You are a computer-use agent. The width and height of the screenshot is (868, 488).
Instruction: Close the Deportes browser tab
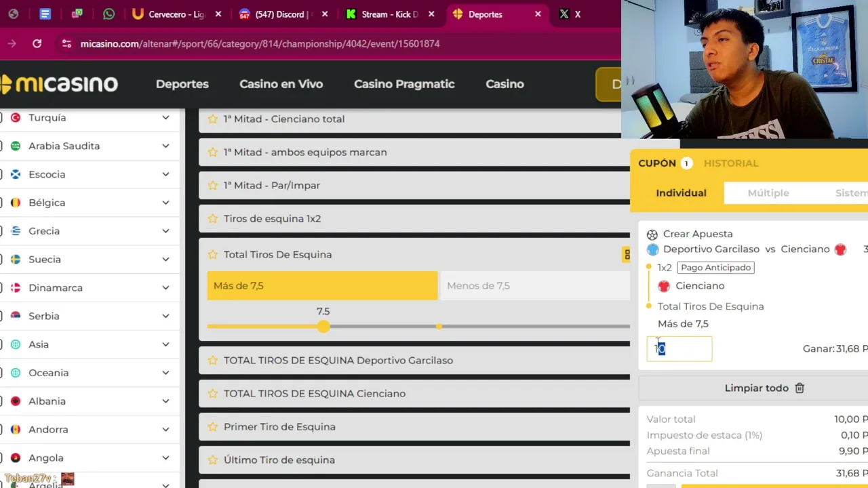[538, 14]
